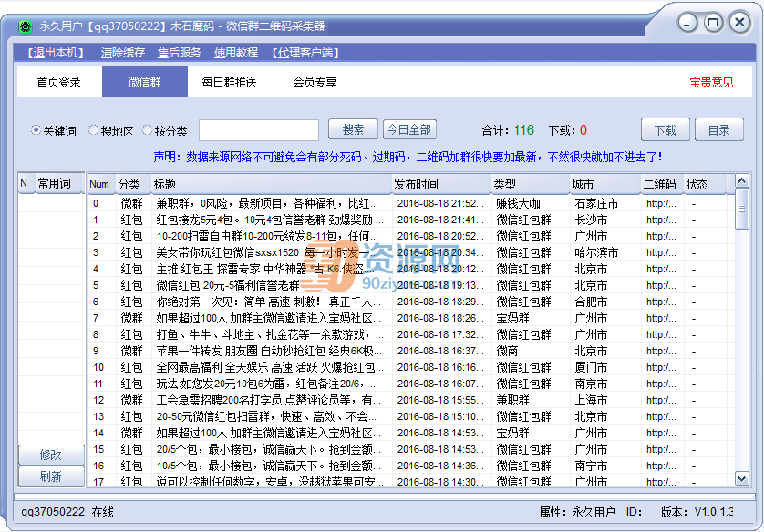Click the 刷新 button
This screenshot has width=764, height=532.
[x=51, y=476]
